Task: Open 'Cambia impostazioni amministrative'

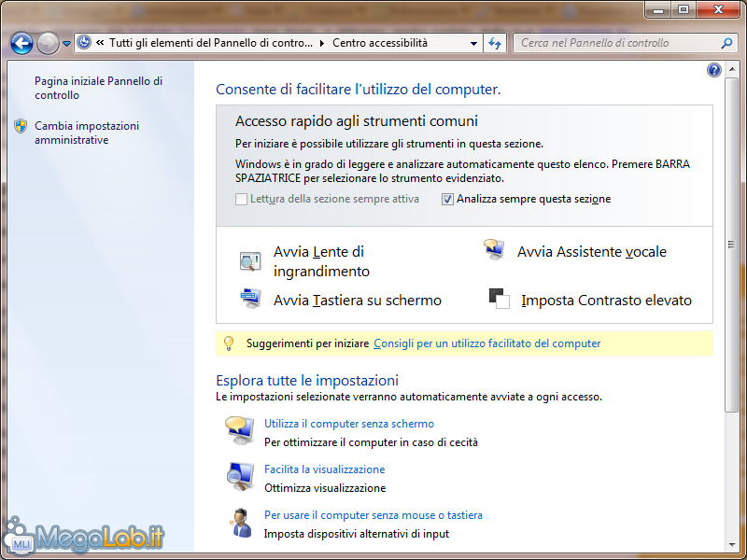Action: tap(87, 133)
